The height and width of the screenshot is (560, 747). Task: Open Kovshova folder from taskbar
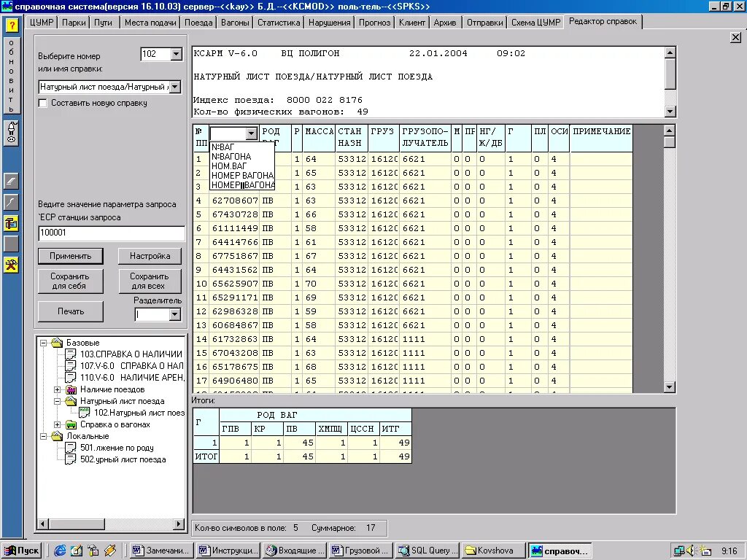(x=494, y=551)
